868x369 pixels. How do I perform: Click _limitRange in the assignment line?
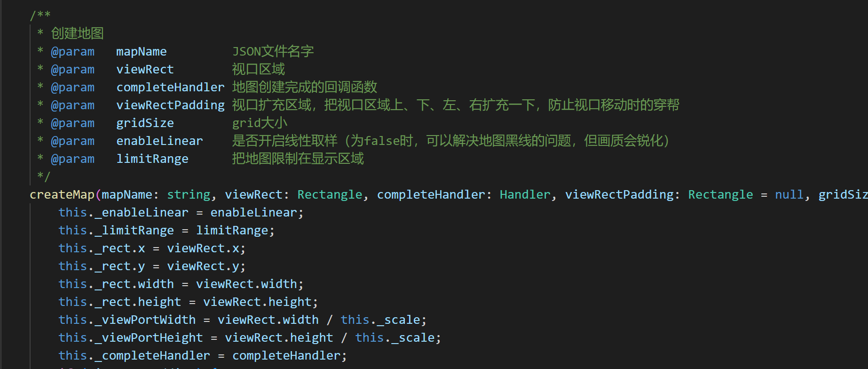pyautogui.click(x=138, y=230)
